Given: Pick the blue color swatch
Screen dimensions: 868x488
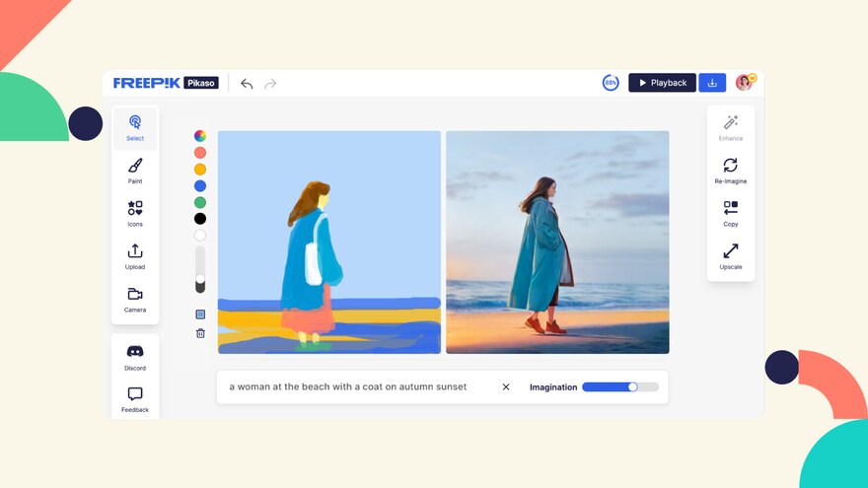Looking at the screenshot, I should point(200,185).
